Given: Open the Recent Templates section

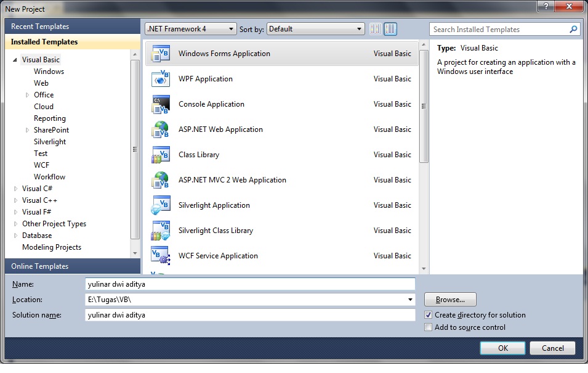Looking at the screenshot, I should [73, 27].
